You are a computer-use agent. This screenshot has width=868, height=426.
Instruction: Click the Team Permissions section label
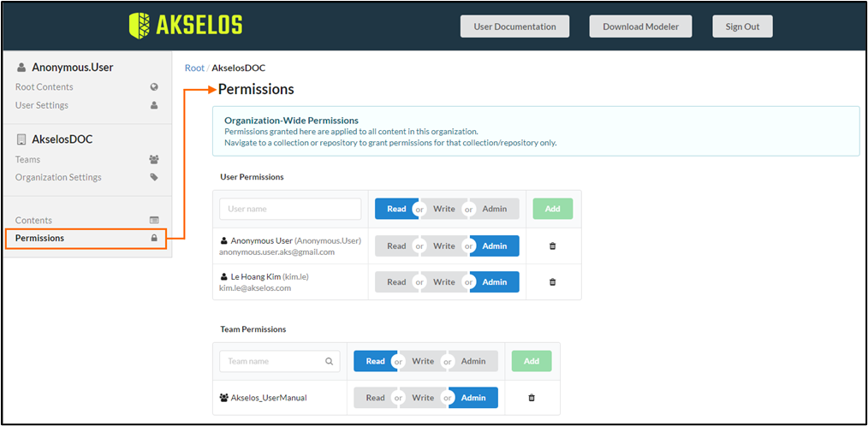253,329
